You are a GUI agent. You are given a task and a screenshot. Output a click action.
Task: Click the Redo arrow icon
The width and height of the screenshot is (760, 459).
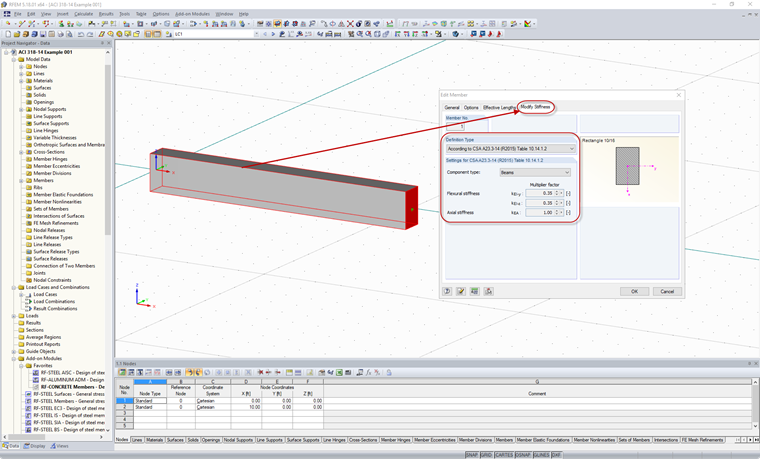click(x=90, y=34)
